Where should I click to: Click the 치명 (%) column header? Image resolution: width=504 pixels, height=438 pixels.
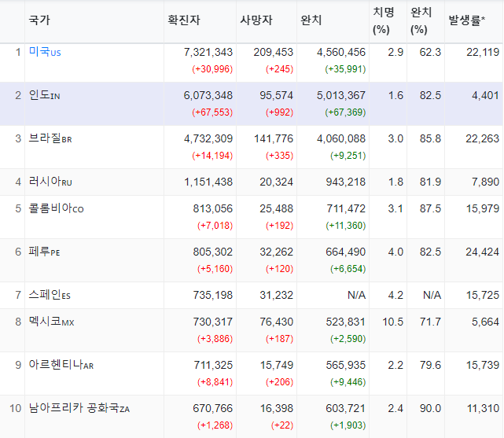[x=383, y=21]
